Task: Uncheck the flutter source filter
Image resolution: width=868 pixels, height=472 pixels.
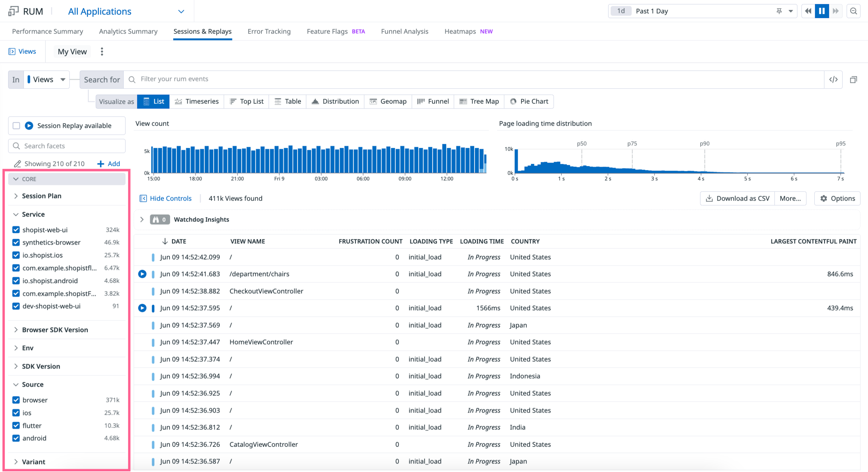Action: (x=16, y=425)
